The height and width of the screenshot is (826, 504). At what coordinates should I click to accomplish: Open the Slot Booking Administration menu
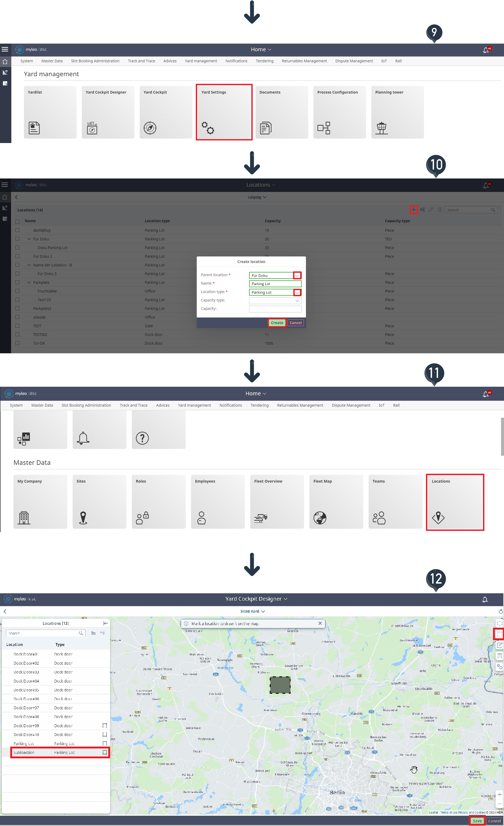point(95,61)
